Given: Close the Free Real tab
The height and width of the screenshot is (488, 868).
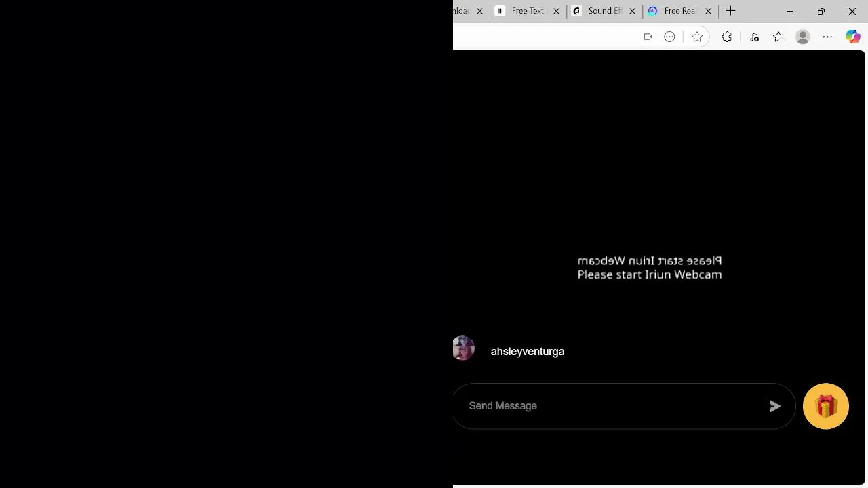Looking at the screenshot, I should pos(708,11).
